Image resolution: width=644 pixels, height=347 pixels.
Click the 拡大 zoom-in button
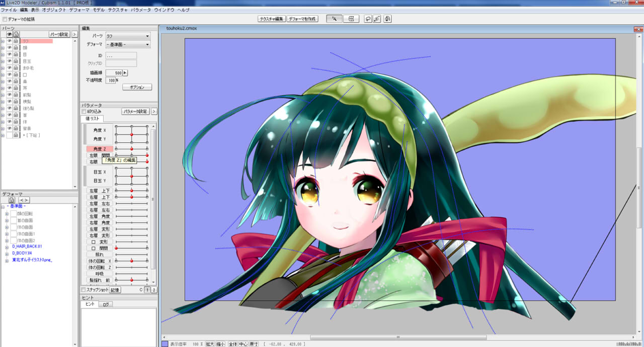click(209, 344)
